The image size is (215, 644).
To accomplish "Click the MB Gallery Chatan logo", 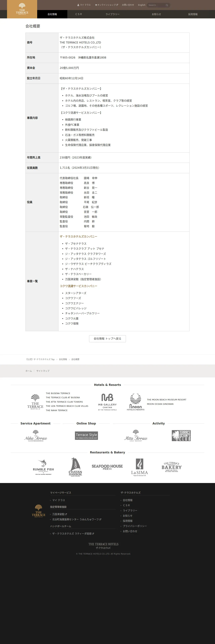I will (x=107, y=402).
